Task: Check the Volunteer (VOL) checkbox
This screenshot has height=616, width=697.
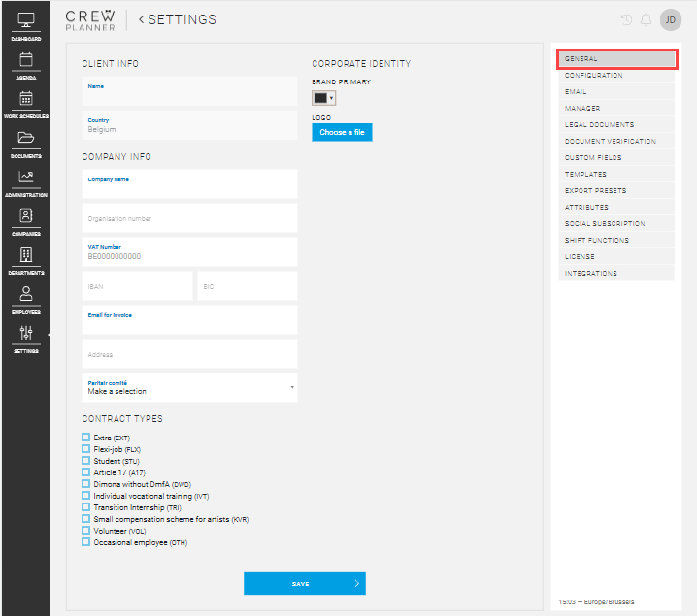Action: (x=86, y=531)
